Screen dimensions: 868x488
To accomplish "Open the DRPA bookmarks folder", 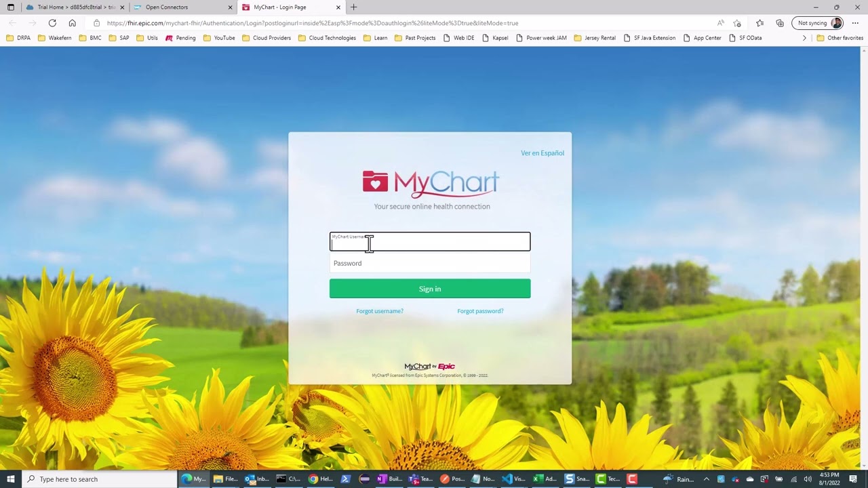I will point(18,38).
